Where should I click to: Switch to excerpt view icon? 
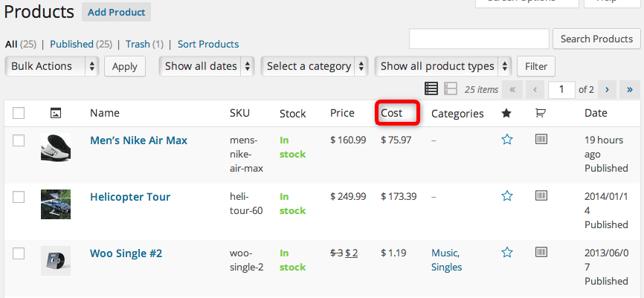451,88
